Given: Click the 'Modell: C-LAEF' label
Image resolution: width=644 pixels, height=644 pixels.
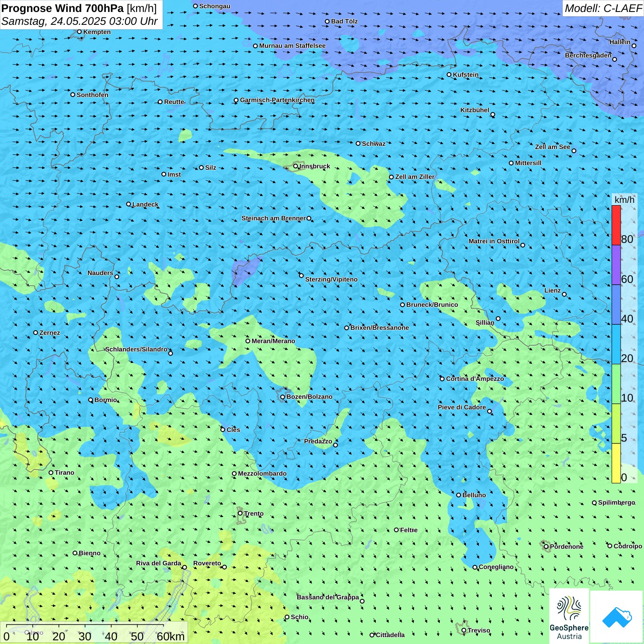Looking at the screenshot, I should coord(603,8).
